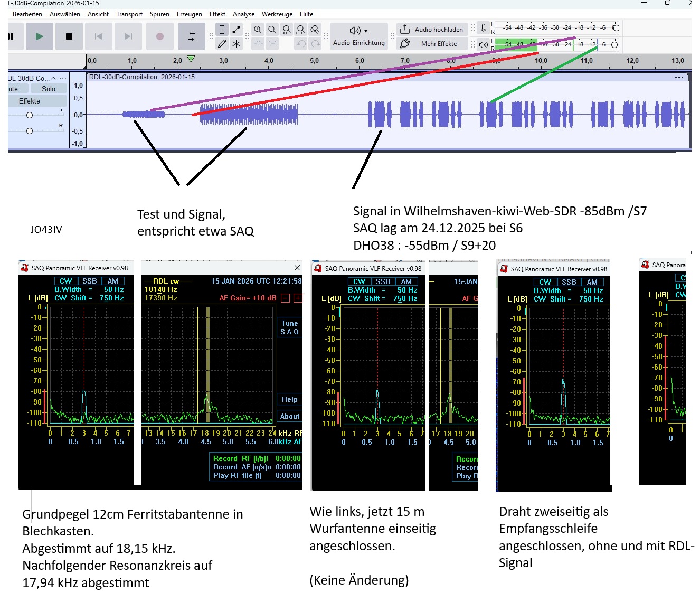This screenshot has height=602, width=700.
Task: Click the track gain slider knob
Action: [x=30, y=115]
